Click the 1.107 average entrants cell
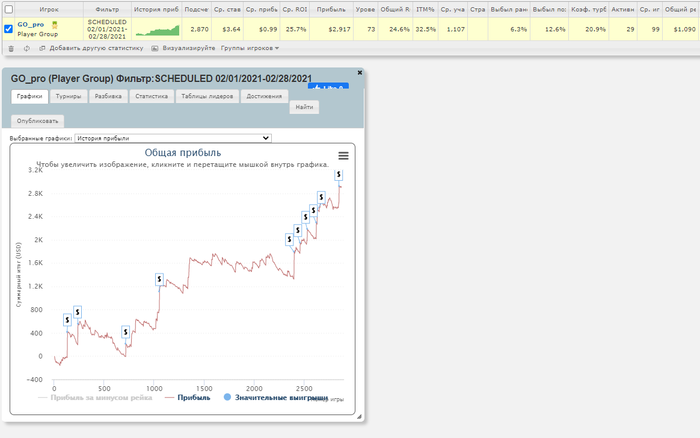 coord(452,29)
